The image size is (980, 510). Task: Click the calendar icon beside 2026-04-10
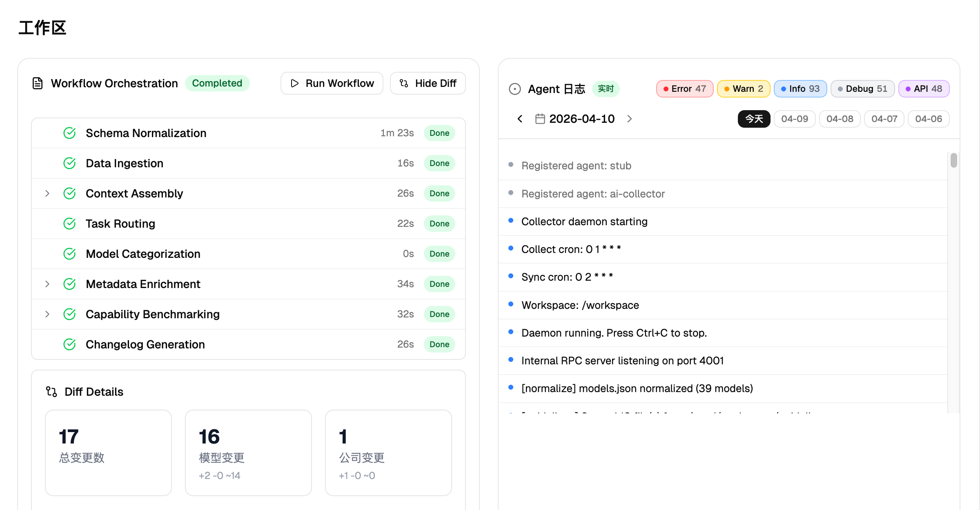tap(540, 119)
